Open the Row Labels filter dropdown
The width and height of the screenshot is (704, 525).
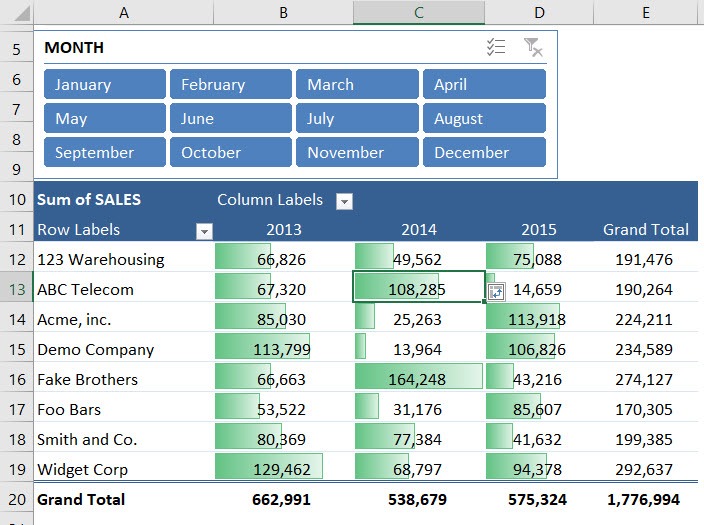click(x=204, y=231)
